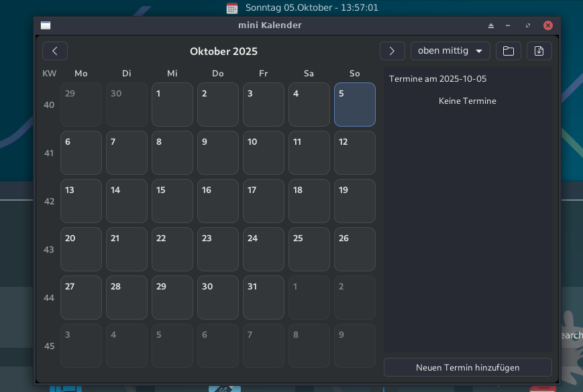This screenshot has width=583, height=392.
Task: Advance to next month with right chevron
Action: 392,51
